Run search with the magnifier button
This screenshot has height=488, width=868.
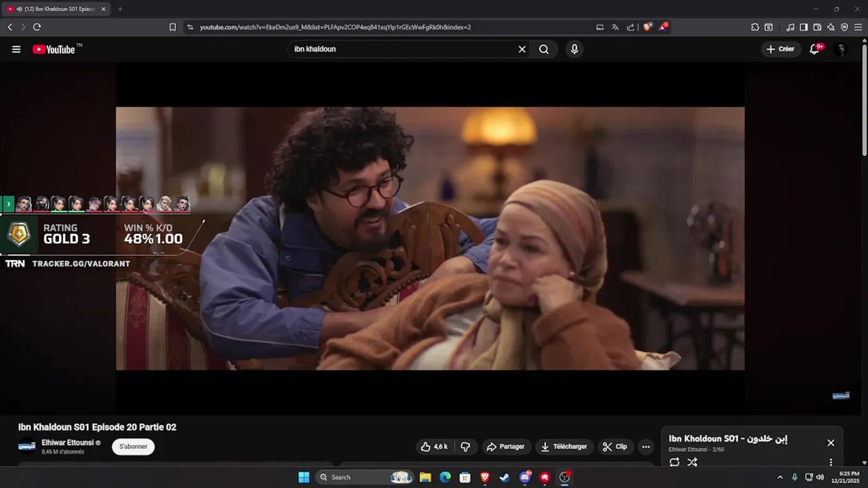pyautogui.click(x=544, y=49)
